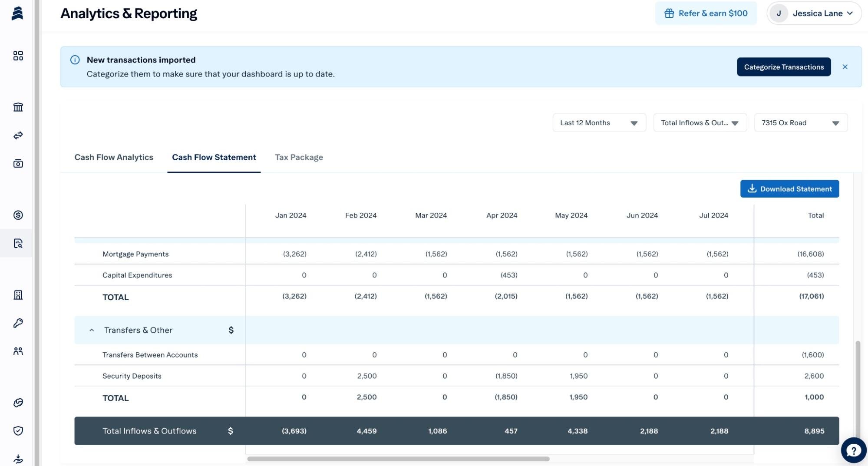Click the Total Inflows & Outflows label
Viewport: 868px width, 466px height.
[149, 431]
